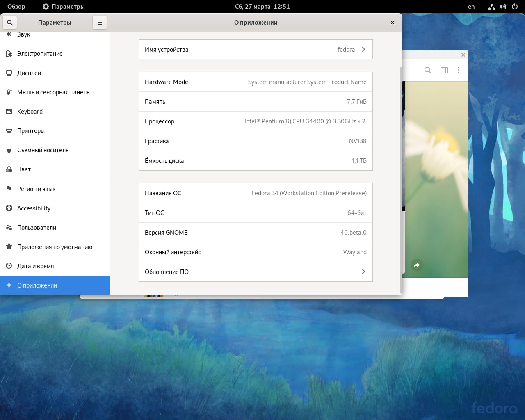Click the Date and time clock icon

coord(9,266)
